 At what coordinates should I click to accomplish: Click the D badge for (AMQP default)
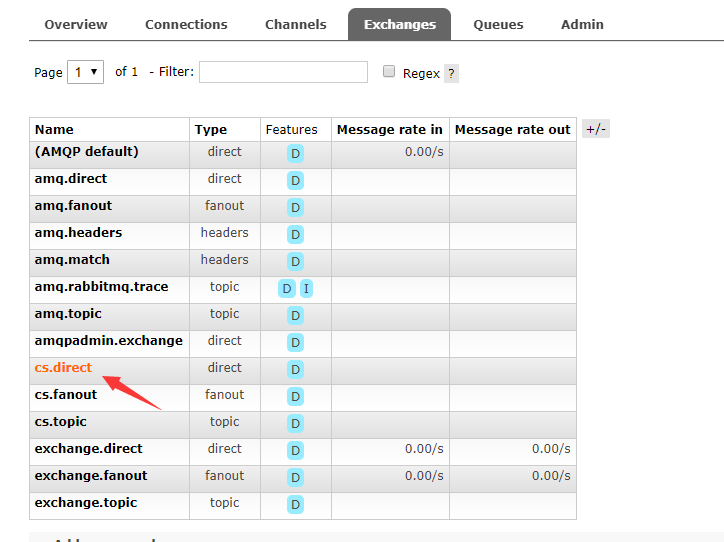click(x=295, y=154)
